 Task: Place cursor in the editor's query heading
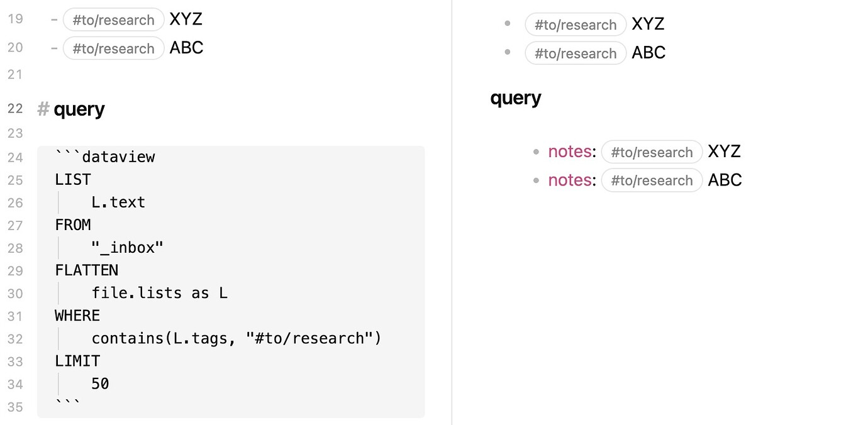[x=79, y=109]
